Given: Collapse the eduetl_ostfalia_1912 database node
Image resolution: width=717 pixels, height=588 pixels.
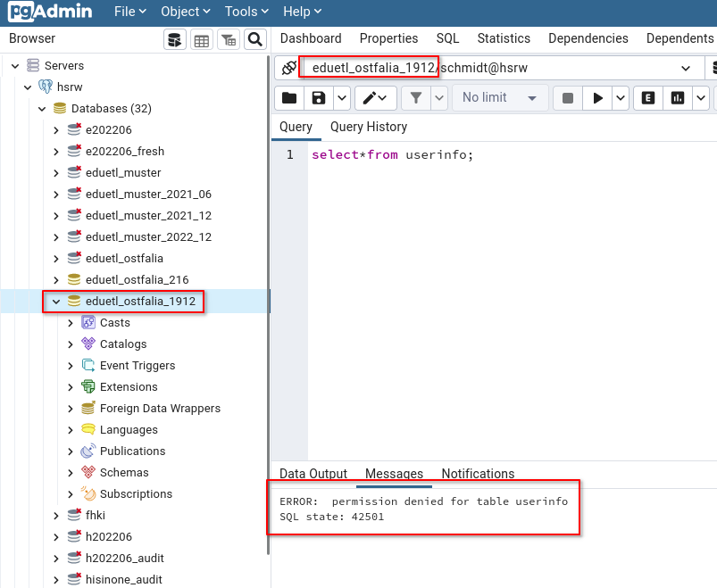Looking at the screenshot, I should 56,302.
